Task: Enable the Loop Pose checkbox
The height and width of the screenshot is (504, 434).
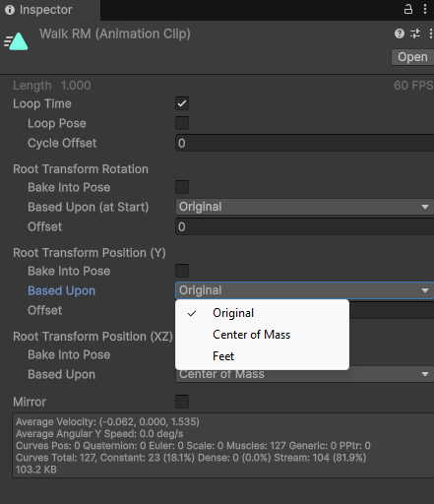Action: coord(182,123)
